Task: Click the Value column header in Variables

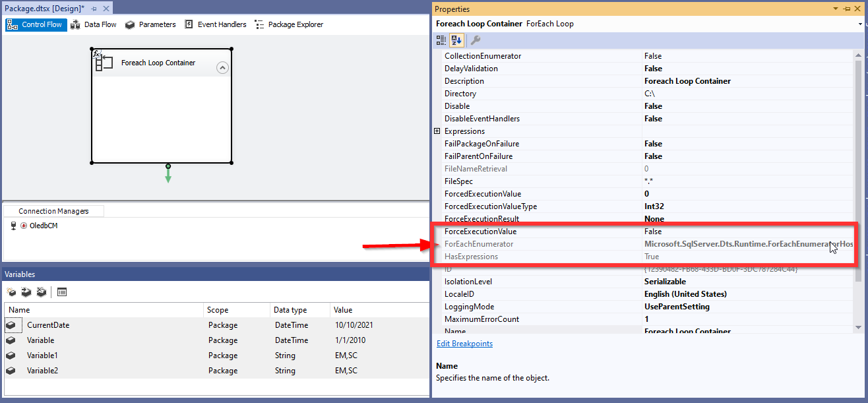Action: [x=380, y=310]
